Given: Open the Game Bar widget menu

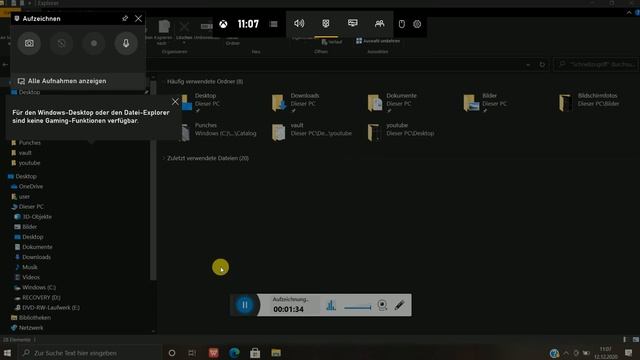Looking at the screenshot, I should tap(273, 24).
